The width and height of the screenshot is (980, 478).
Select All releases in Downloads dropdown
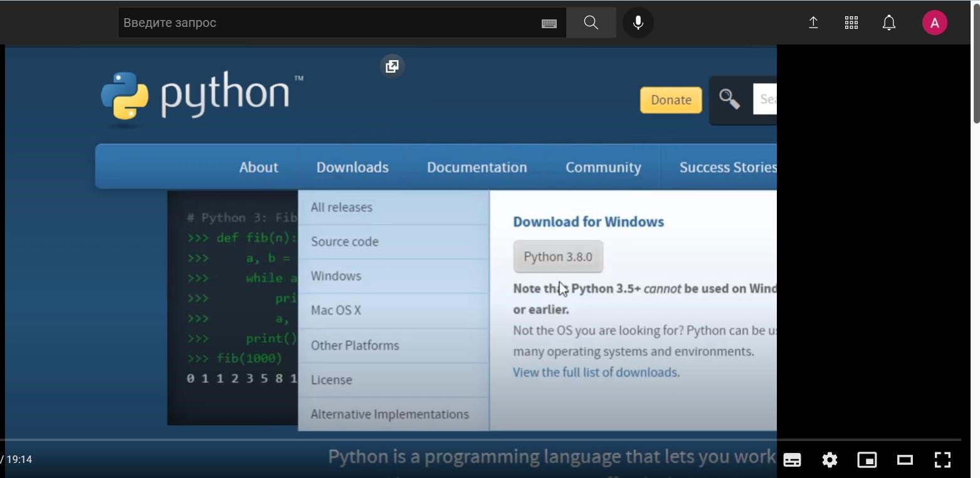[x=393, y=207]
